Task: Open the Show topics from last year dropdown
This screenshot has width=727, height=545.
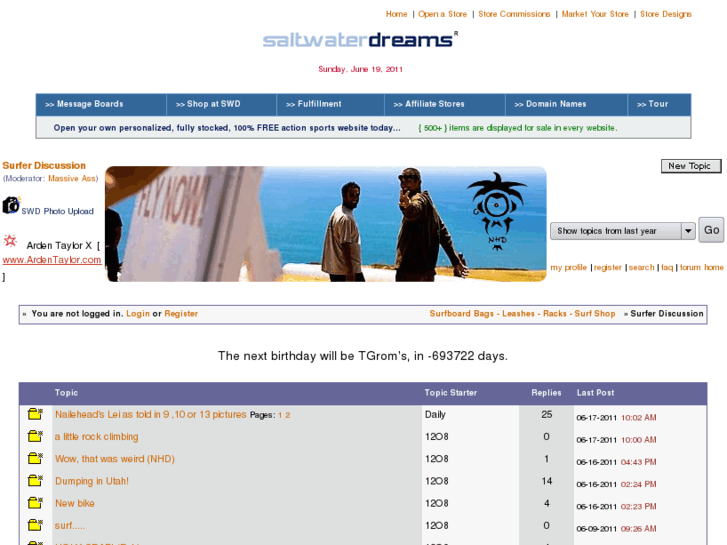Action: point(623,231)
